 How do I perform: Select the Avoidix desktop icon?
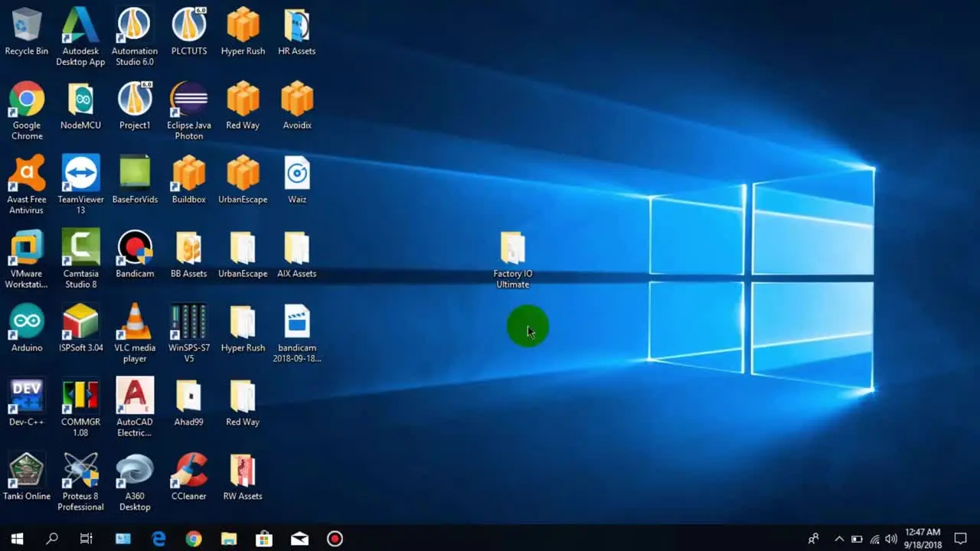297,106
